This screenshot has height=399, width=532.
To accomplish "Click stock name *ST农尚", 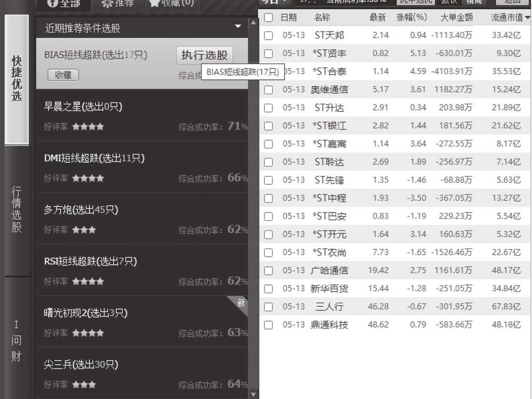I will (x=329, y=253).
